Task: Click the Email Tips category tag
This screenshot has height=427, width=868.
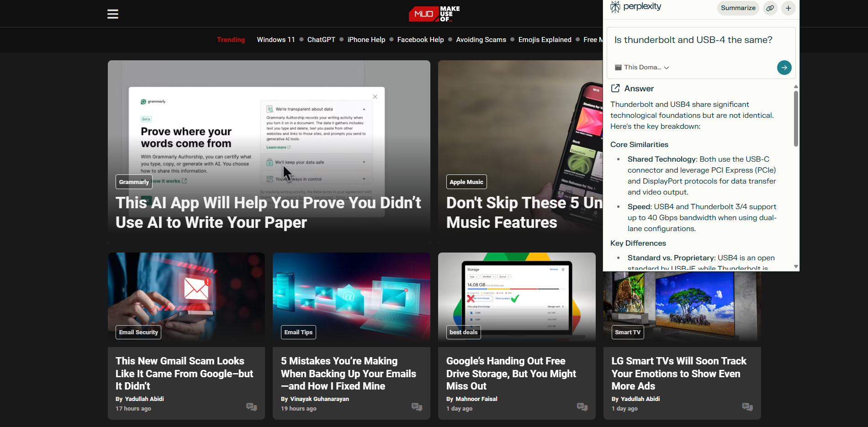Action: pos(298,332)
